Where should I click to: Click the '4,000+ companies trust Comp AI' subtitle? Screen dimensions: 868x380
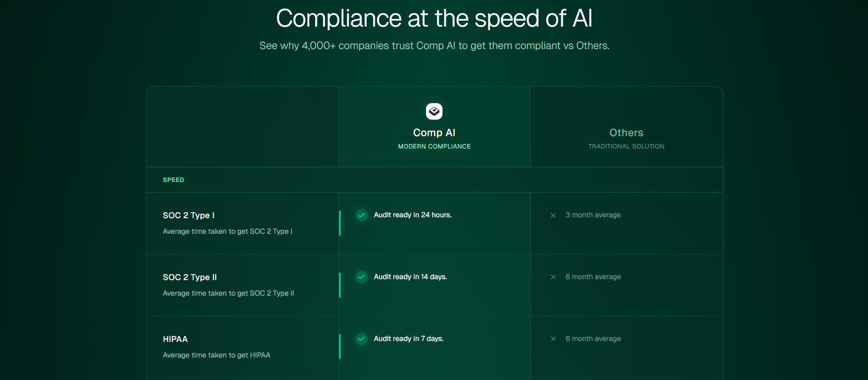point(434,46)
